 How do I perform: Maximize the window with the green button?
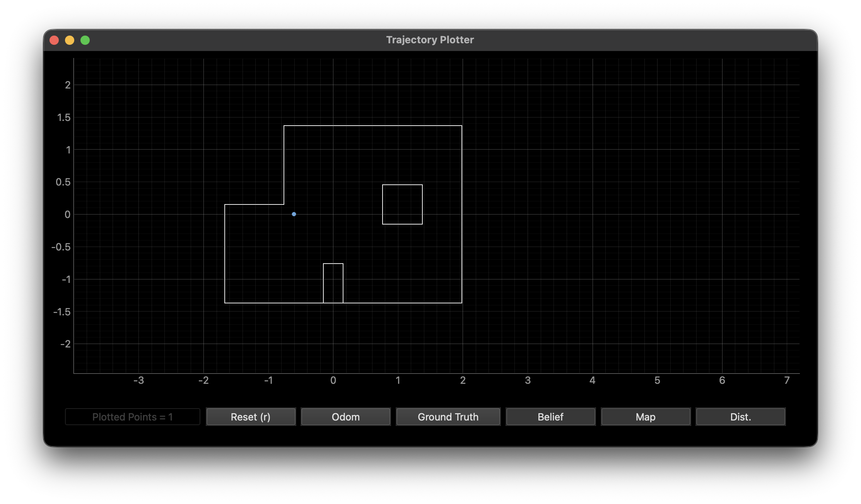85,40
